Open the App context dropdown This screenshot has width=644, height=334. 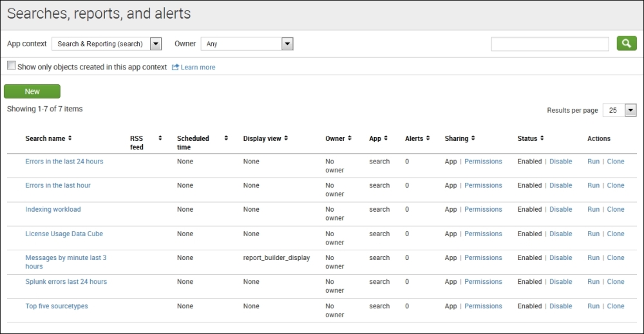(x=155, y=44)
